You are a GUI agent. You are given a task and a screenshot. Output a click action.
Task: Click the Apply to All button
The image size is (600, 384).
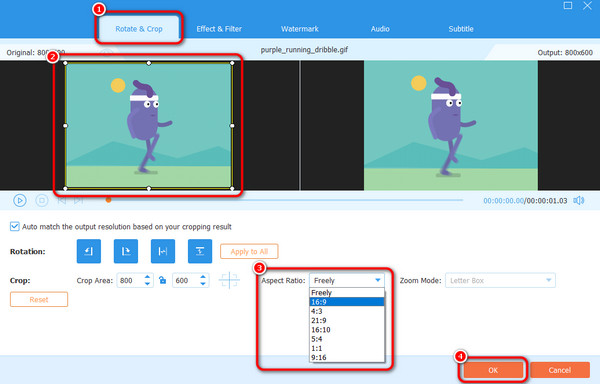tap(249, 251)
